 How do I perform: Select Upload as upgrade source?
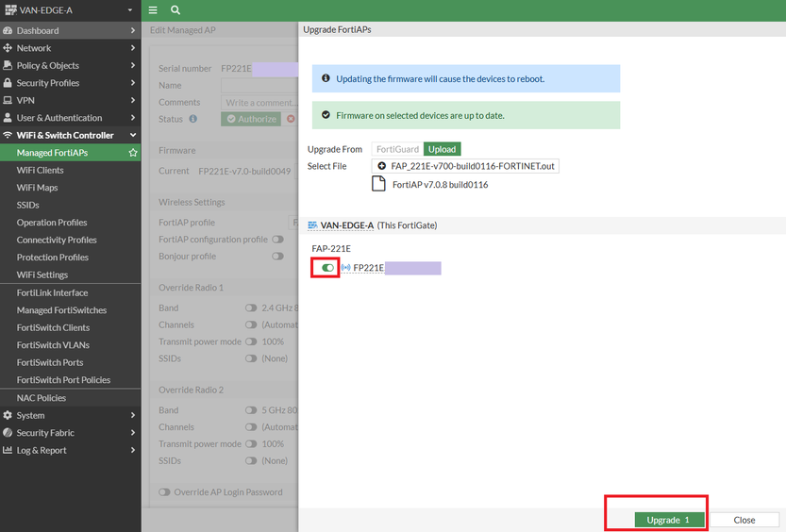click(x=443, y=149)
